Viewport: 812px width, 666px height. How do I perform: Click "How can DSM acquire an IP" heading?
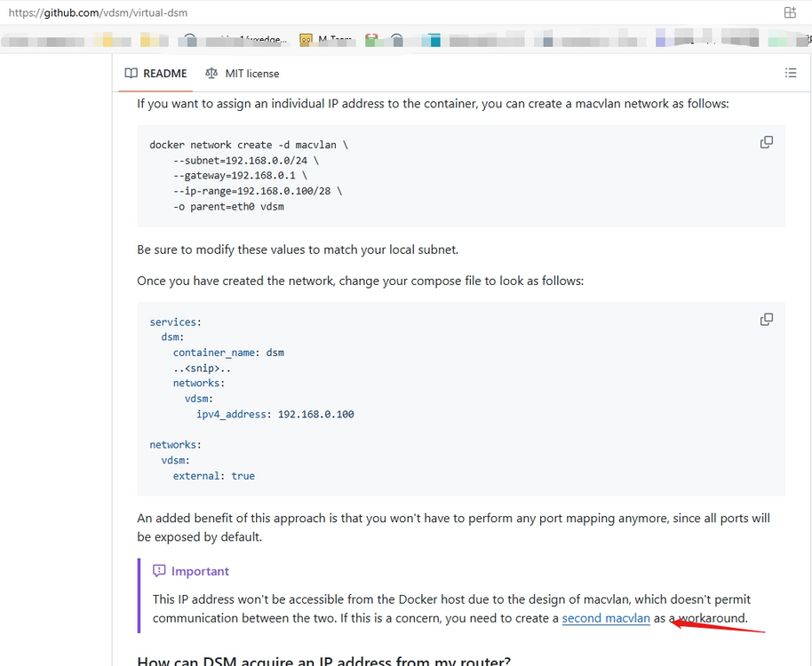pyautogui.click(x=324, y=661)
